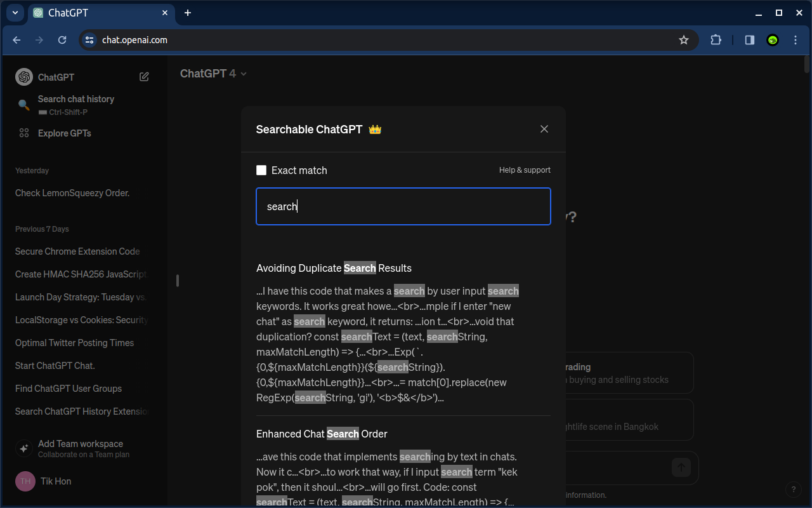Collapse the sidebar with the handle
The width and height of the screenshot is (812, 508).
coord(178,280)
